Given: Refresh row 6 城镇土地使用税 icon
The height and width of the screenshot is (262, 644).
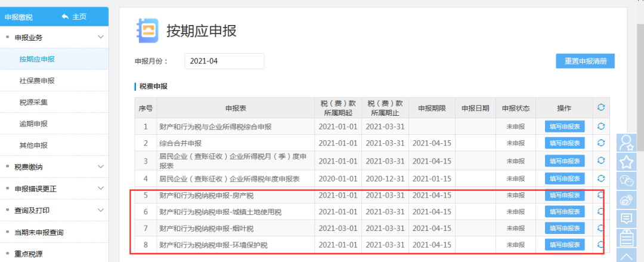Looking at the screenshot, I should pyautogui.click(x=601, y=211).
